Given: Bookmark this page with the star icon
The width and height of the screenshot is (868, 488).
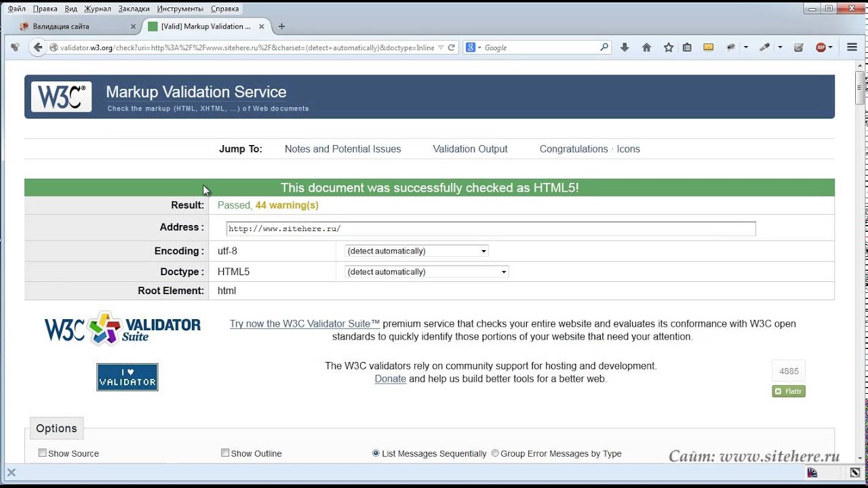Looking at the screenshot, I should pos(669,47).
